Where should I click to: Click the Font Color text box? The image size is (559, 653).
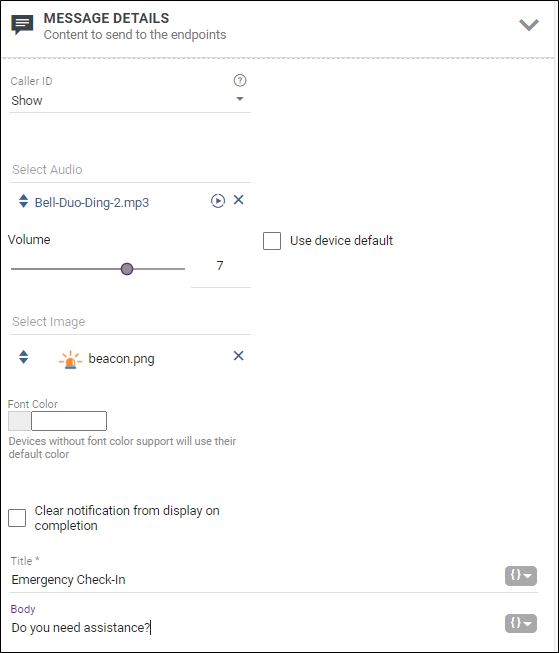69,421
